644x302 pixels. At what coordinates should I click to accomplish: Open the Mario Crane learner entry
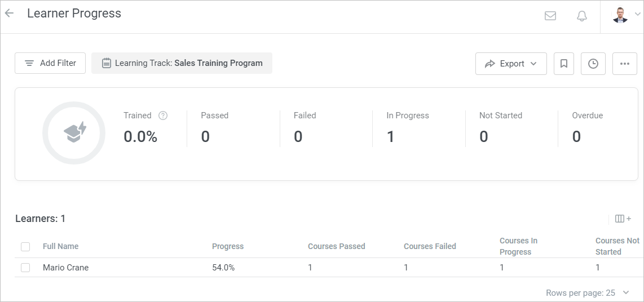point(66,268)
